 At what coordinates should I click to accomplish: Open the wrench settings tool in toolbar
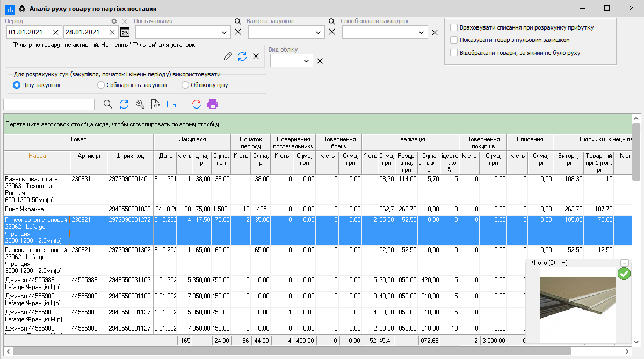tap(140, 104)
